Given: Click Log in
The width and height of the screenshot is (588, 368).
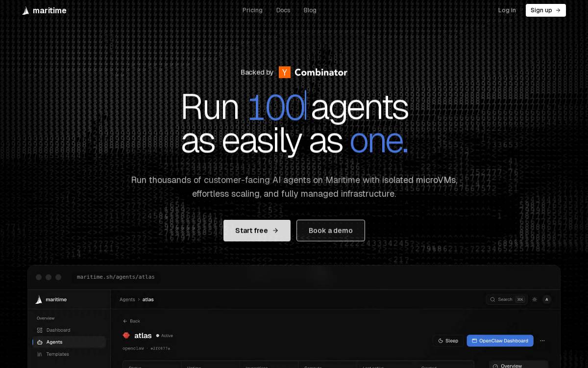Looking at the screenshot, I should point(507,10).
